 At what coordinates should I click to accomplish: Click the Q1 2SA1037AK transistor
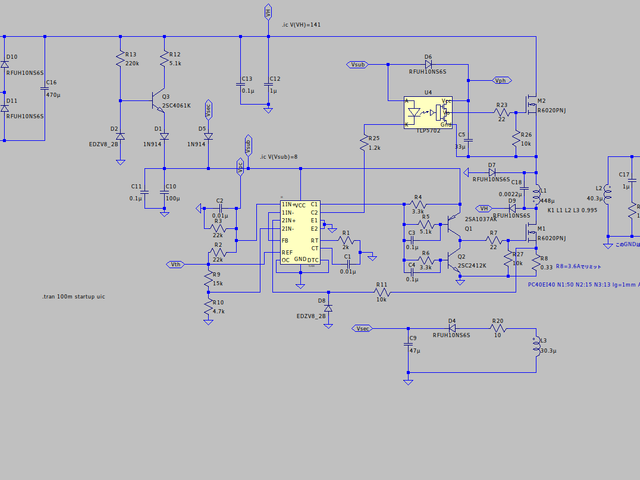pos(456,220)
